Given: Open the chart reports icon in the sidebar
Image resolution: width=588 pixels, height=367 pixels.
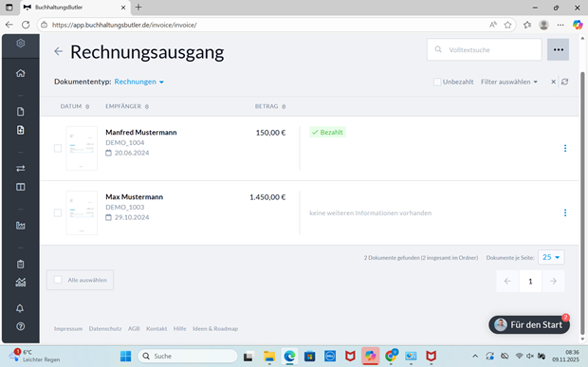Looking at the screenshot, I should tap(21, 283).
